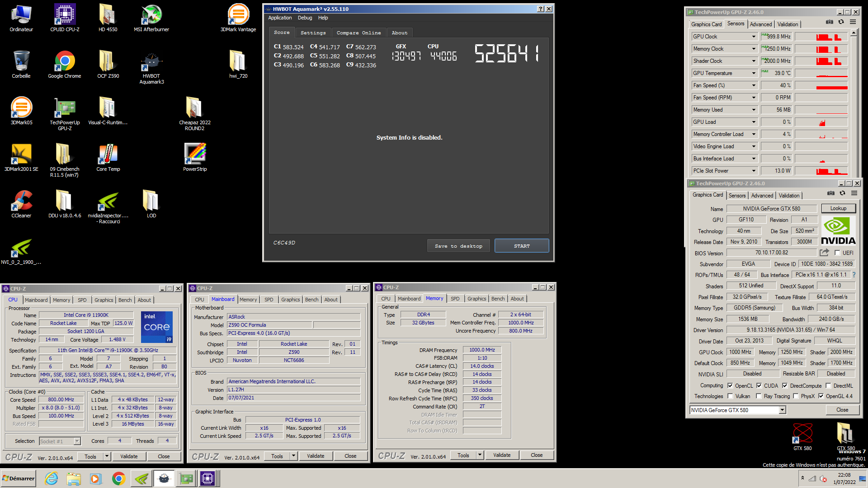The height and width of the screenshot is (488, 868).
Task: Click Démarrer start button
Action: [19, 479]
